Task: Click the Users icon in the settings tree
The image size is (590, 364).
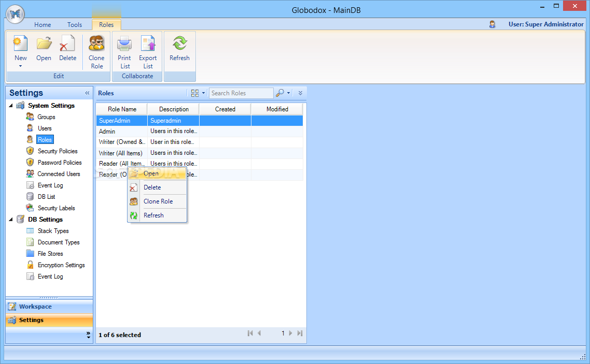Action: (30, 128)
